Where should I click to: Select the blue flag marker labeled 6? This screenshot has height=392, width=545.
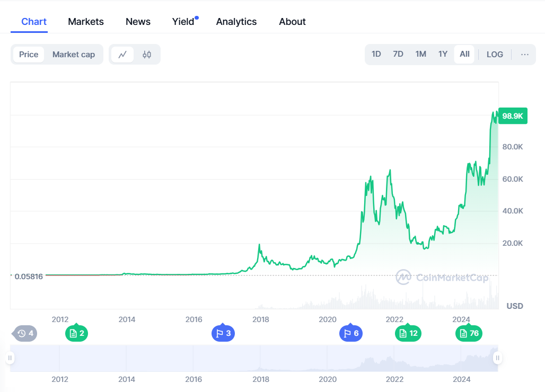point(350,333)
